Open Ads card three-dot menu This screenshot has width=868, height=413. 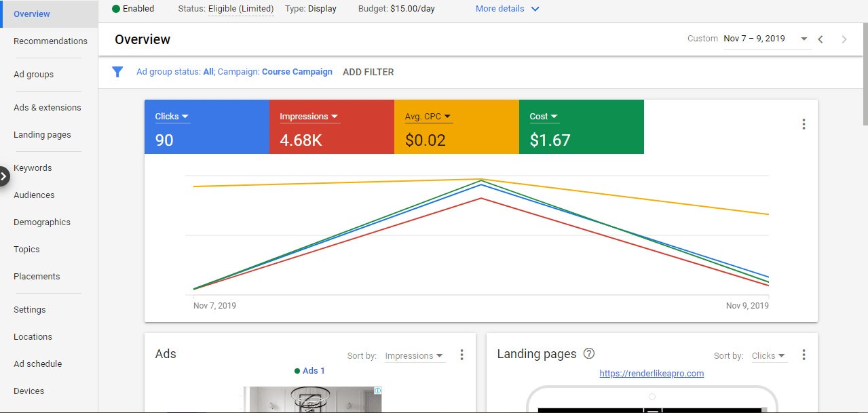(461, 355)
